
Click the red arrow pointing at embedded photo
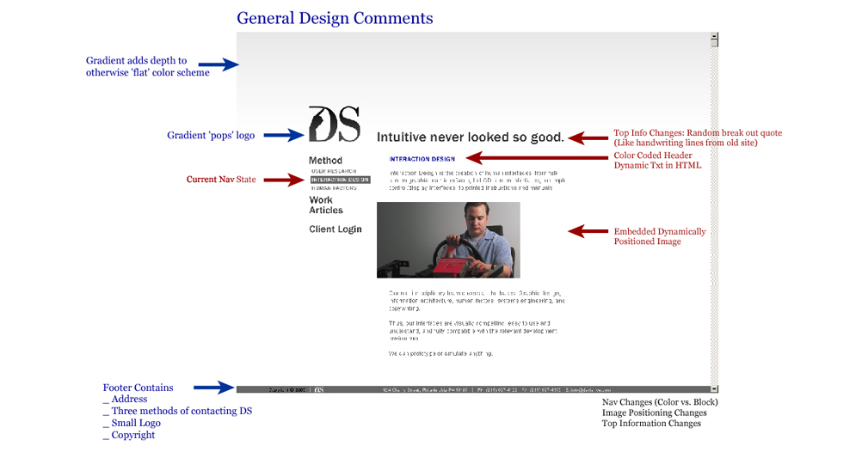point(588,231)
